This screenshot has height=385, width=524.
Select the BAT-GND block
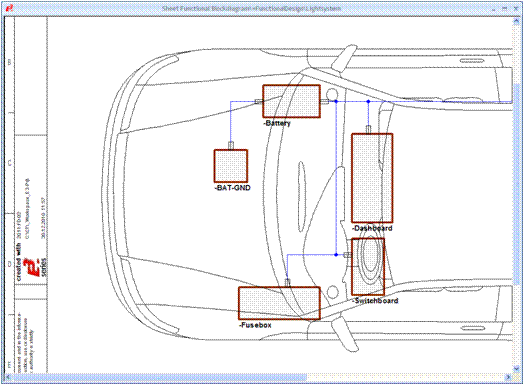[231, 166]
